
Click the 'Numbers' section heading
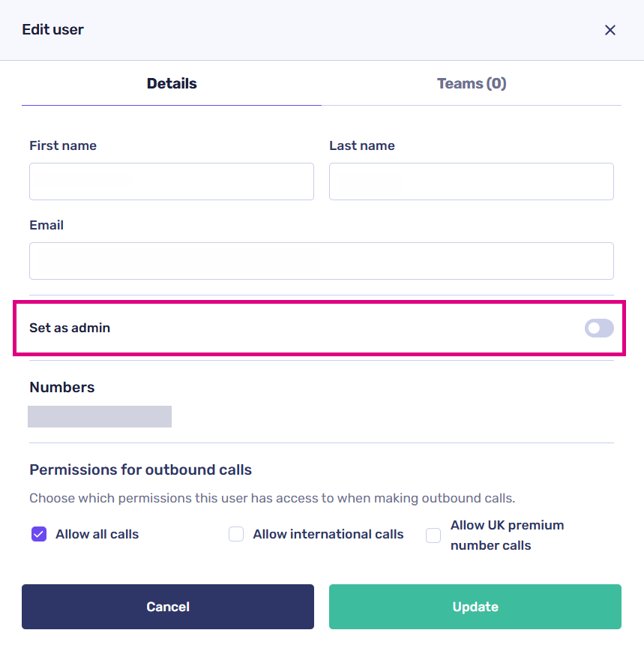[62, 387]
